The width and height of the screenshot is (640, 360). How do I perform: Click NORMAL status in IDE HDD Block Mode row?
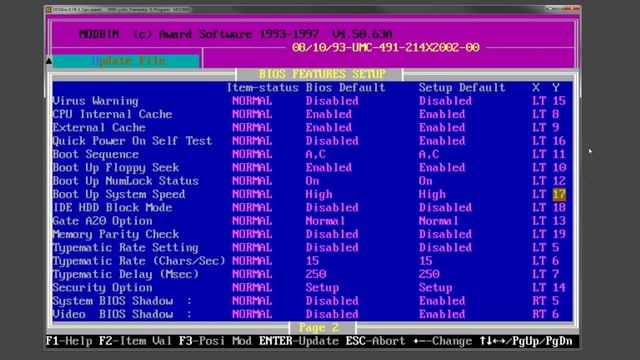252,208
